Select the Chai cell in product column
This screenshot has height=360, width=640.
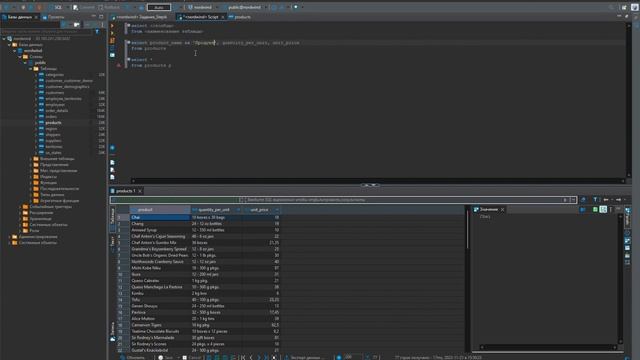click(x=160, y=218)
